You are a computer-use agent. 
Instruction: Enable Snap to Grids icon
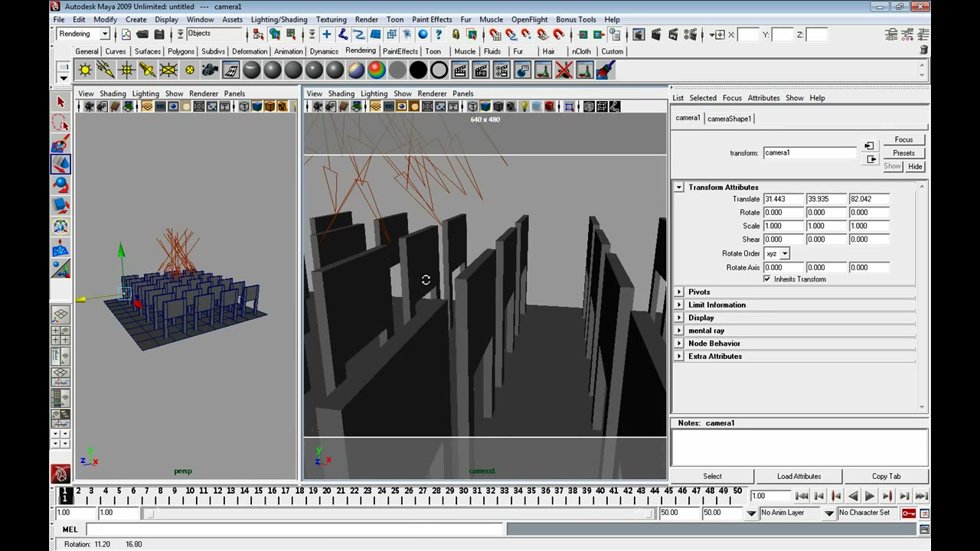click(495, 34)
